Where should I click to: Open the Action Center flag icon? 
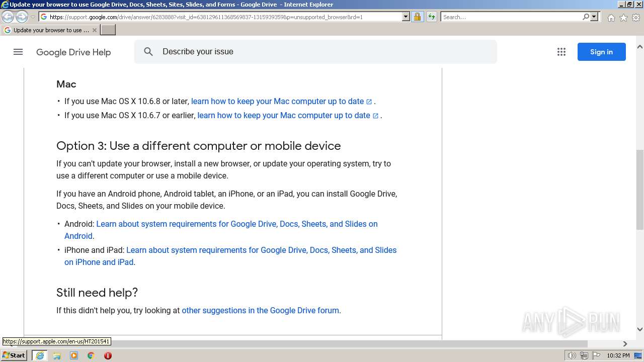(x=596, y=355)
